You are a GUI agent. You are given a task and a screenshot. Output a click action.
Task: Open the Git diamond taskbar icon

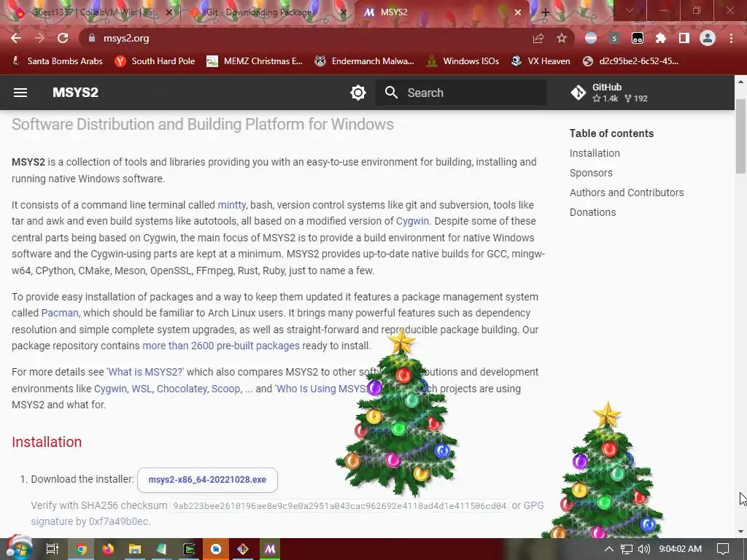243,549
